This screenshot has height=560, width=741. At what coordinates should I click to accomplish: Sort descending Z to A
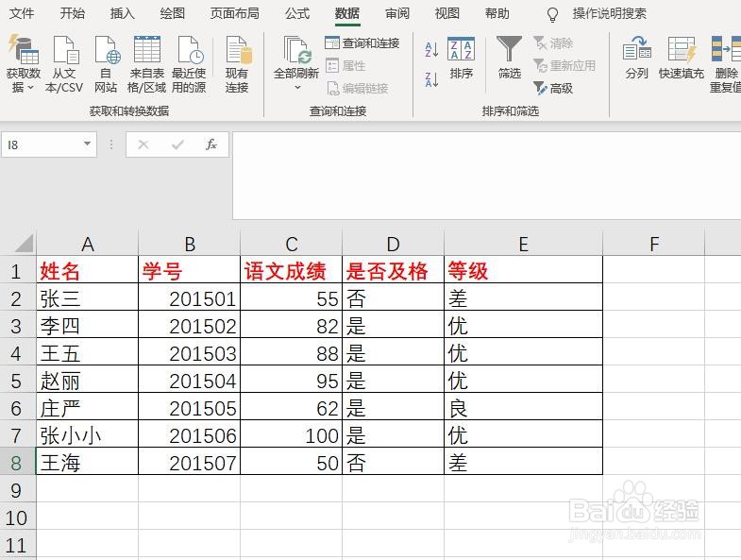click(x=431, y=79)
